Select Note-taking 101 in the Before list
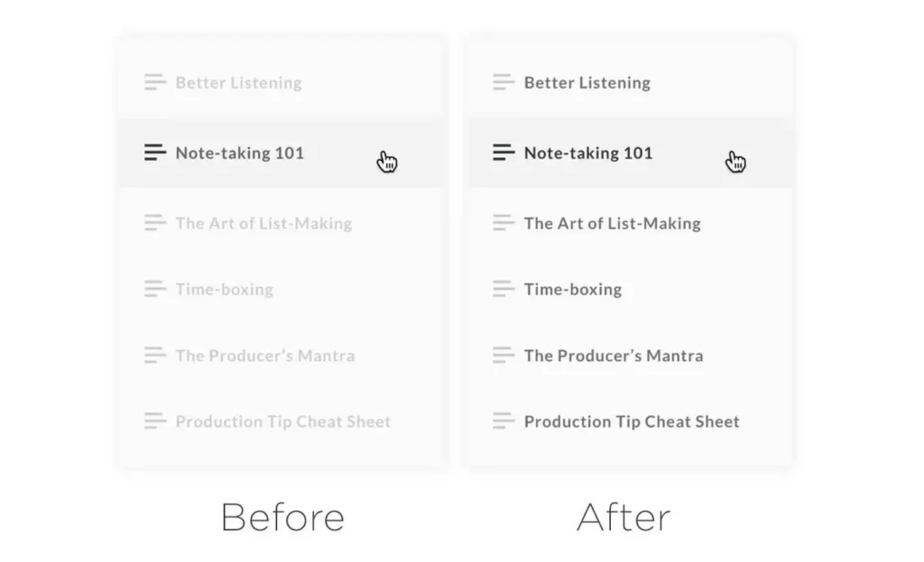 click(239, 153)
